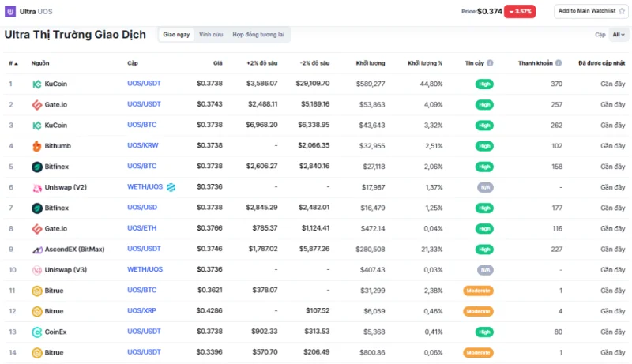Open UOS/BTC pair on Bitrue row 11
Screen dimensions: 632x364
[x=142, y=290]
